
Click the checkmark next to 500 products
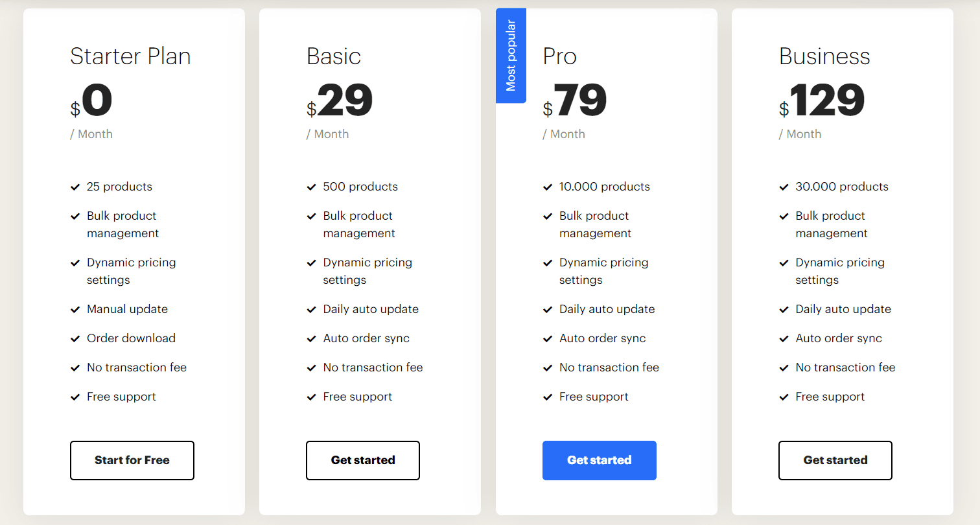(x=312, y=187)
